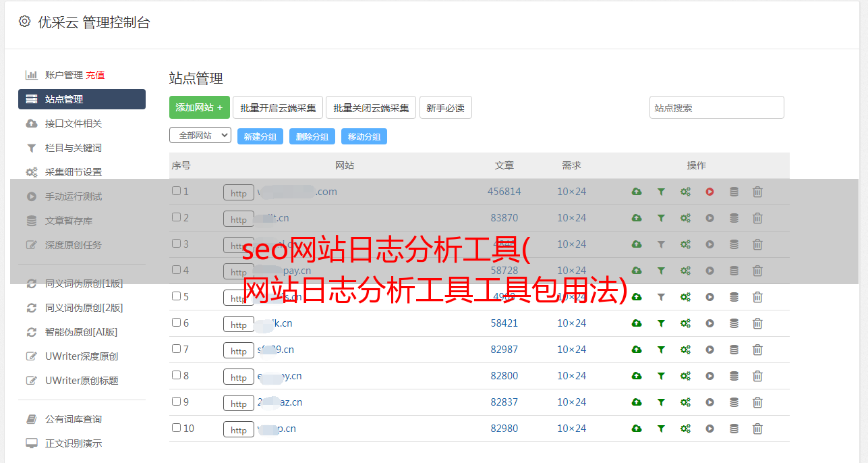Open the 新手必读 guide button
The image size is (868, 463).
[x=445, y=107]
